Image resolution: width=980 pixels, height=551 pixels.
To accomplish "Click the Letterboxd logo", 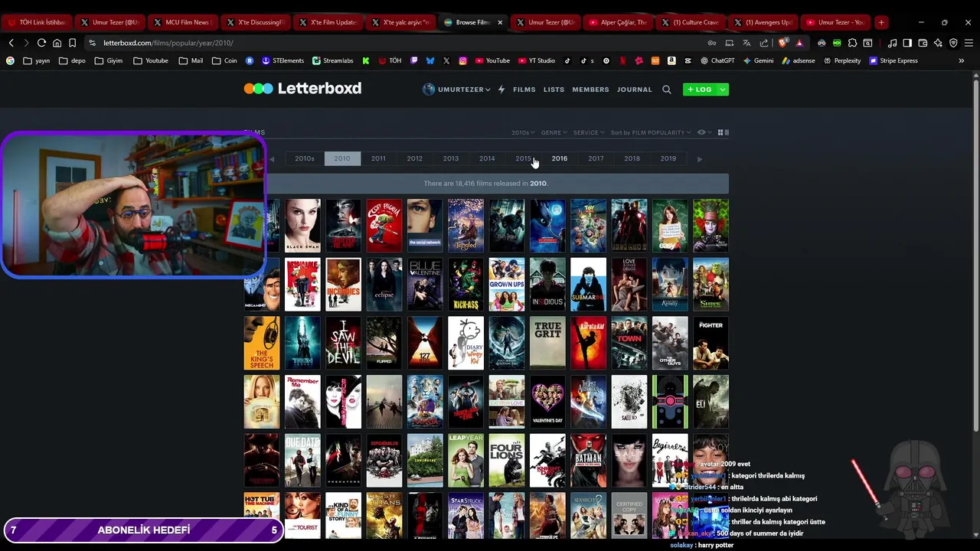I will click(302, 89).
